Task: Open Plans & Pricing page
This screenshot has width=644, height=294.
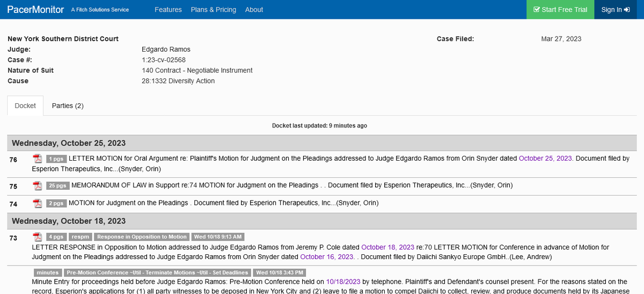Action: [x=214, y=10]
